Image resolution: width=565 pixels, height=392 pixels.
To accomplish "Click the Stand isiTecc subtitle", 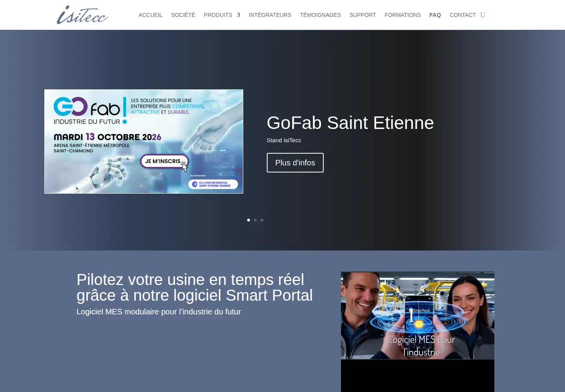I will pyautogui.click(x=284, y=140).
